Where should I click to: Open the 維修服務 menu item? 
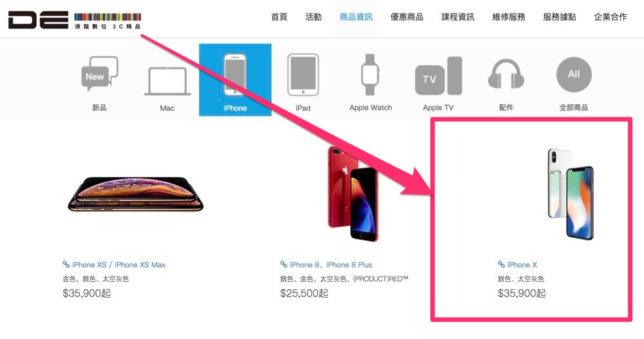click(x=509, y=17)
